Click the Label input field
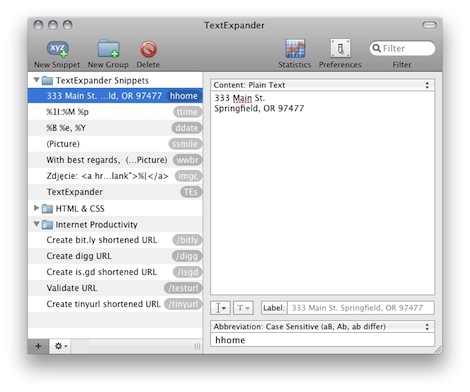This screenshot has height=392, width=470. [361, 308]
